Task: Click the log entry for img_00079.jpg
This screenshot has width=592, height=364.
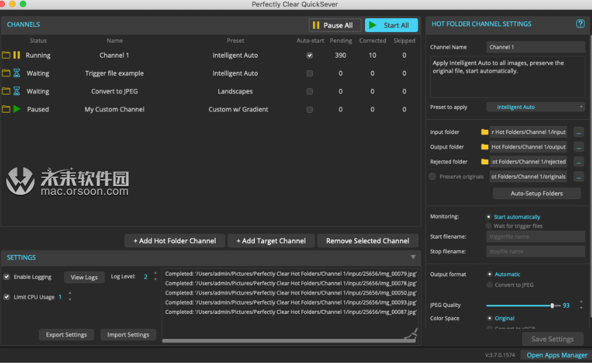Action: tap(291, 274)
